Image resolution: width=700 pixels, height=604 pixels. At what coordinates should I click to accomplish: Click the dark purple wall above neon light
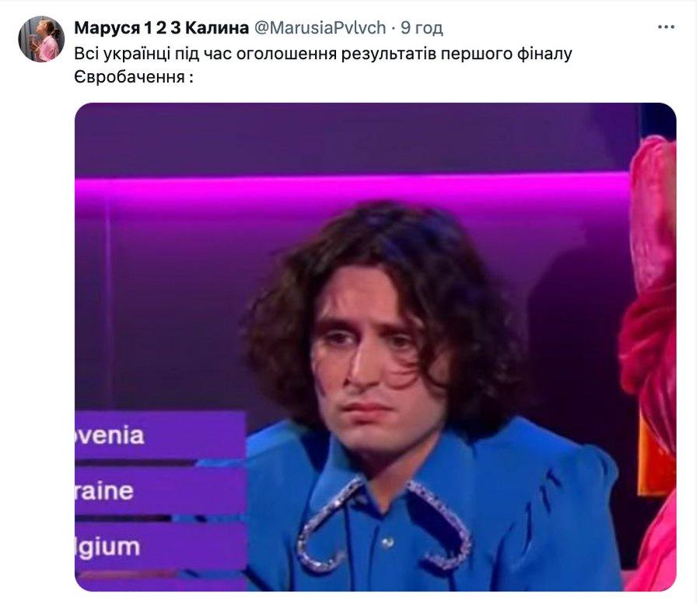352,139
